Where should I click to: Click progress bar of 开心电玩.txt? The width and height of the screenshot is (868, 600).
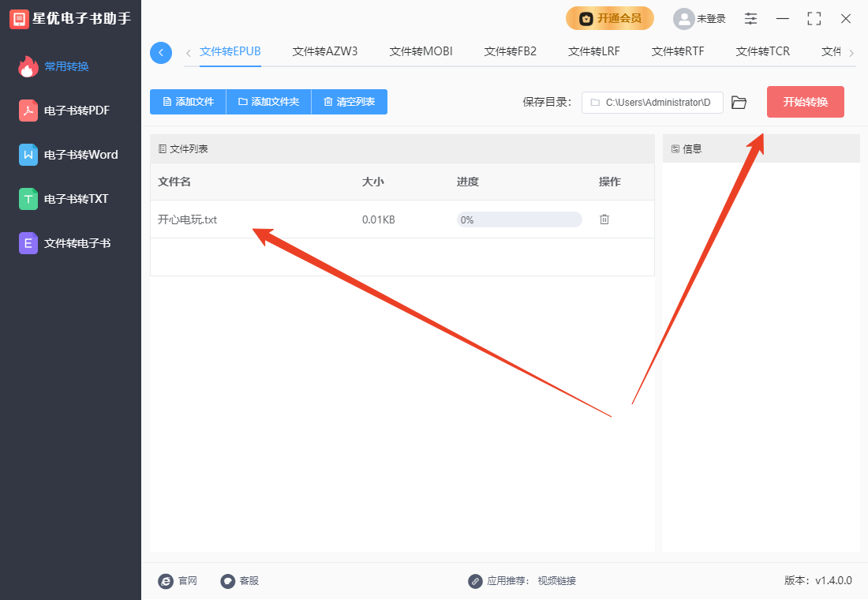519,219
